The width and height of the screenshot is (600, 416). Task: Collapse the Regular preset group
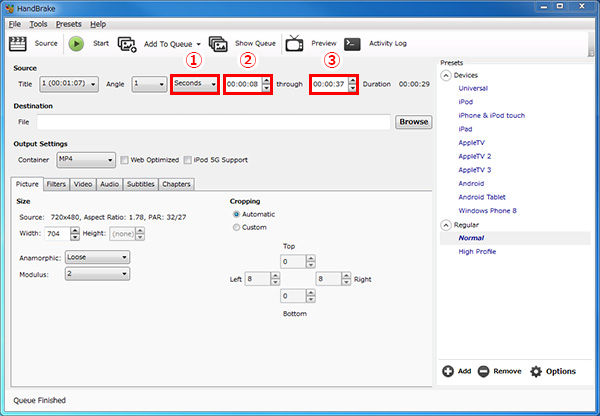coord(446,225)
